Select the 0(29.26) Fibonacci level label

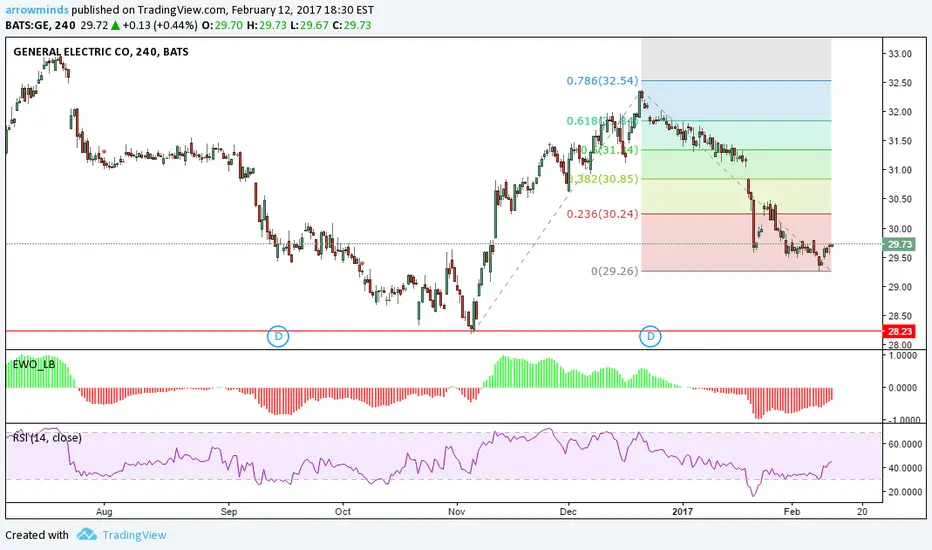tap(615, 271)
